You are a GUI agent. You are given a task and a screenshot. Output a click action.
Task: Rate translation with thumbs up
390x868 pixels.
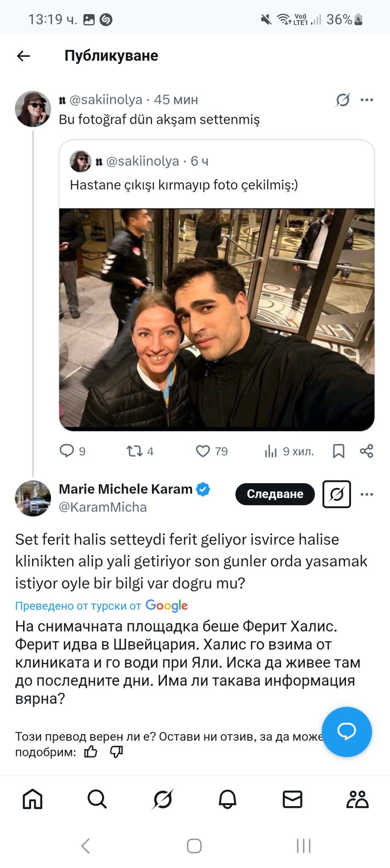(x=91, y=752)
